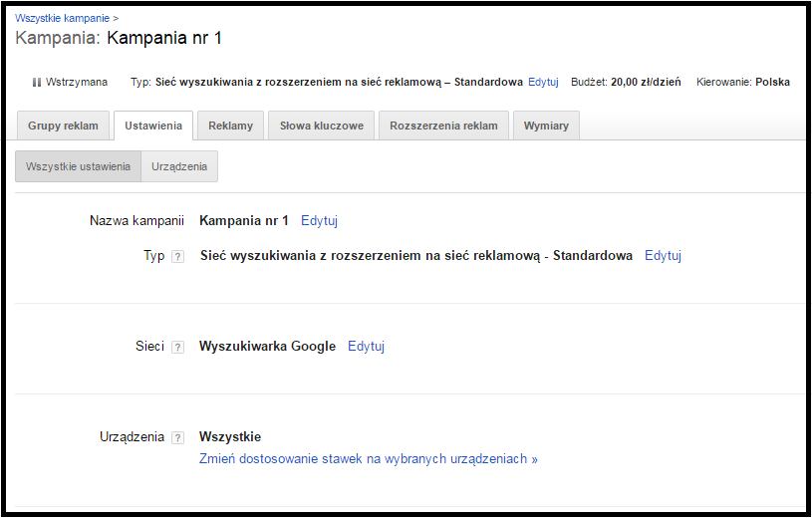Click the Wszystkie devices value

point(230,436)
